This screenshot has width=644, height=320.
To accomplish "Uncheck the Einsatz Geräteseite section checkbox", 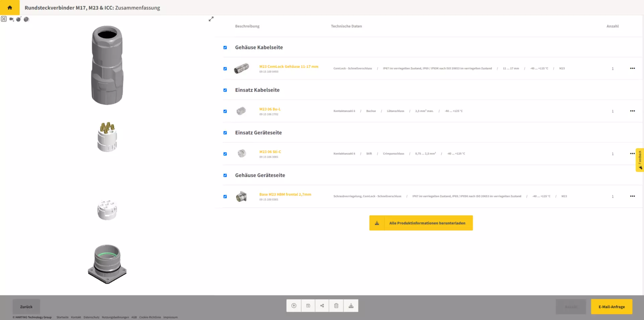I will 225,133.
